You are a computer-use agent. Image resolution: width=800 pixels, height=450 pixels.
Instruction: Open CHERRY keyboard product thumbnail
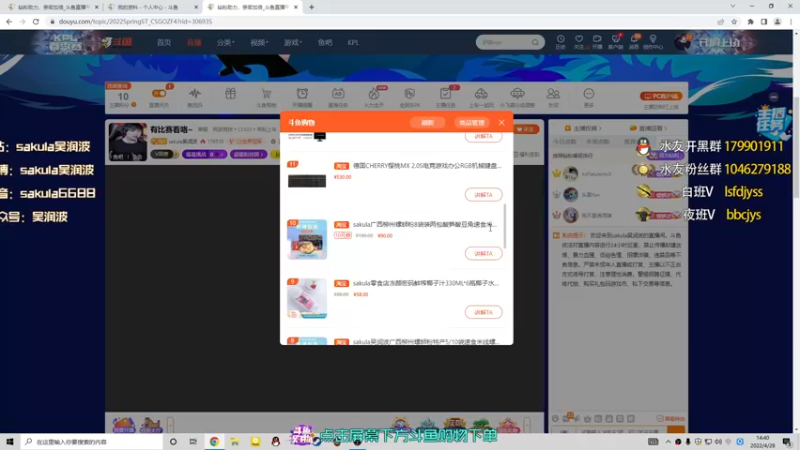tap(307, 181)
